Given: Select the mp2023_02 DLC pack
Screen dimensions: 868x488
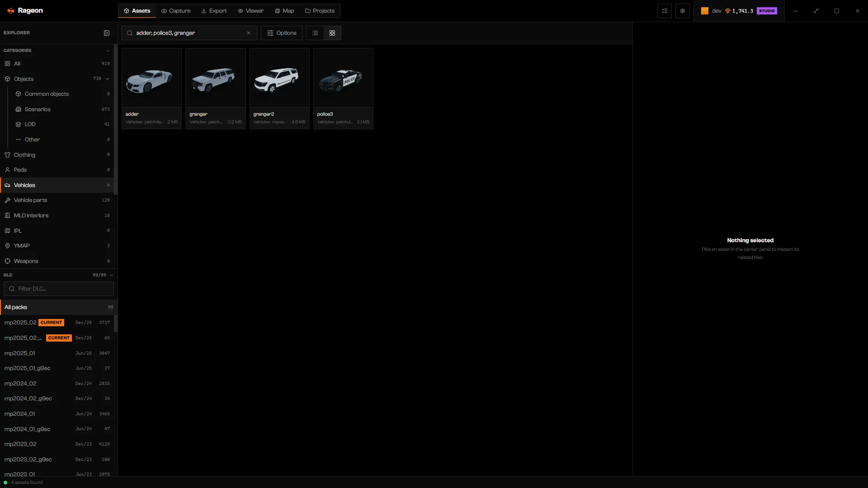Looking at the screenshot, I should tap(57, 444).
